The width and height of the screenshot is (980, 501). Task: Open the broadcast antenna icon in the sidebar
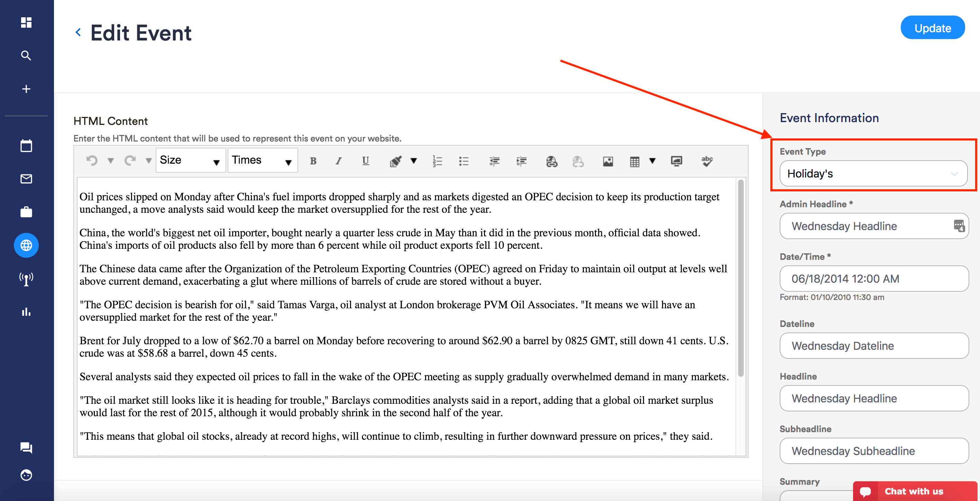[x=26, y=279]
